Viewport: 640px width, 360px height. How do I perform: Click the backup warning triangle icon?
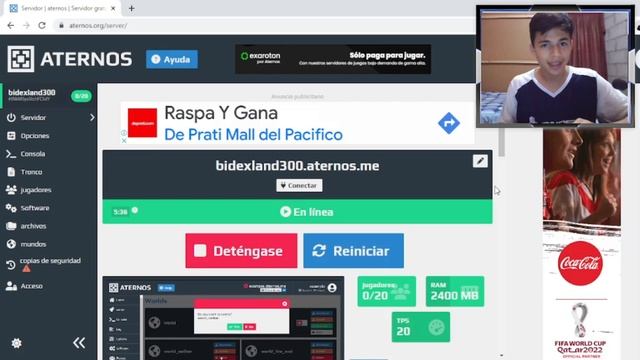[26, 269]
